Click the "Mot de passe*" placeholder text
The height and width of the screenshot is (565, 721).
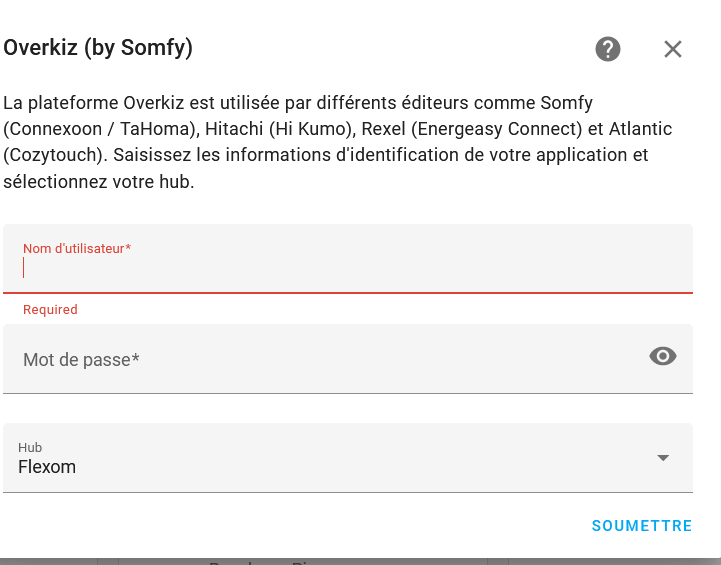point(81,359)
